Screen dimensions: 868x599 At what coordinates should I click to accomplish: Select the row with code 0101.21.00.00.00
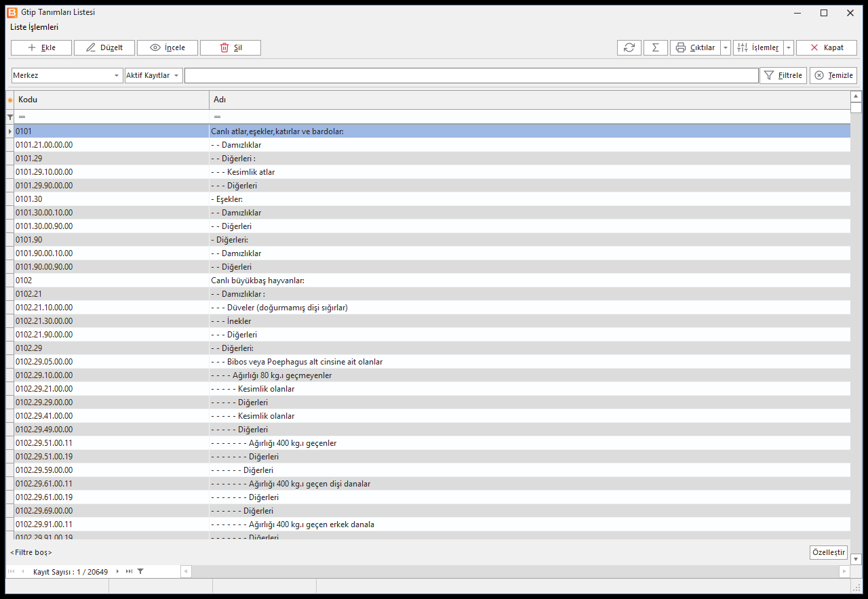click(x=432, y=144)
